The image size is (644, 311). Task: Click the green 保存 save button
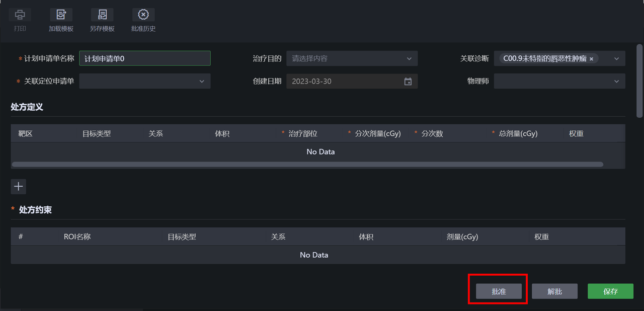coord(610,291)
